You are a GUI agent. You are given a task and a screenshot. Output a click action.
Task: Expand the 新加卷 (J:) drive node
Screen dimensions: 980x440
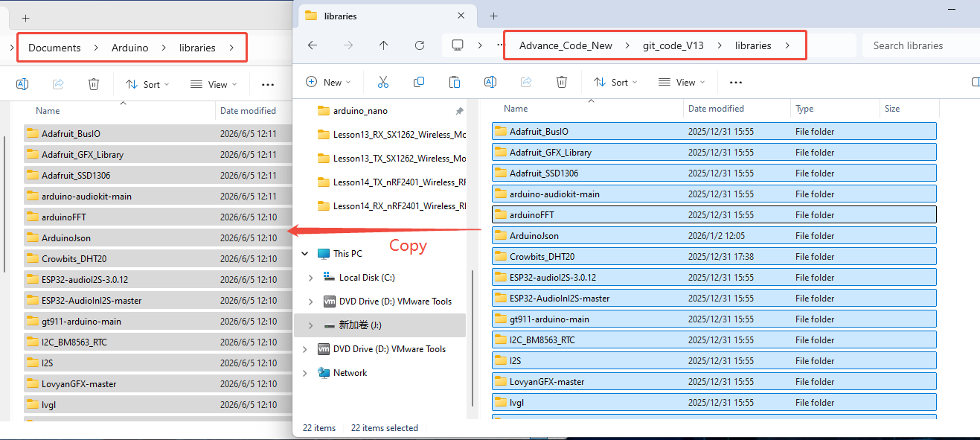click(311, 325)
